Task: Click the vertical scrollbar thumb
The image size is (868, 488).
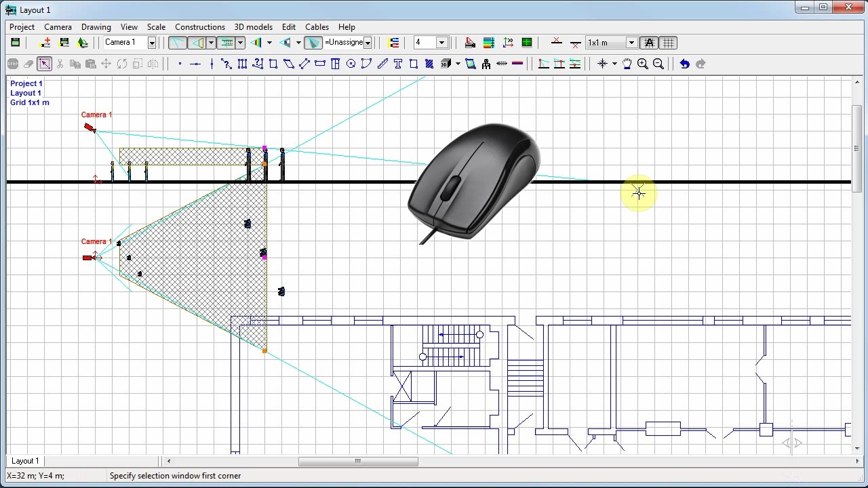Action: tap(858, 148)
